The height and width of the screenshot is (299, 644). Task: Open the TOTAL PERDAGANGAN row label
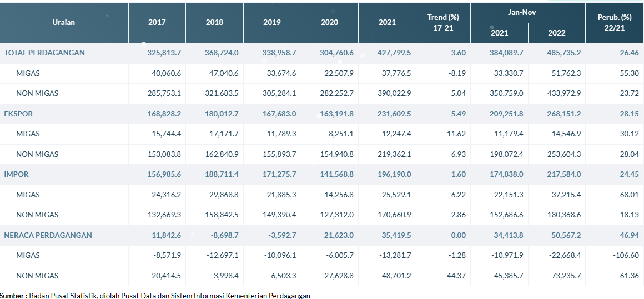click(44, 53)
